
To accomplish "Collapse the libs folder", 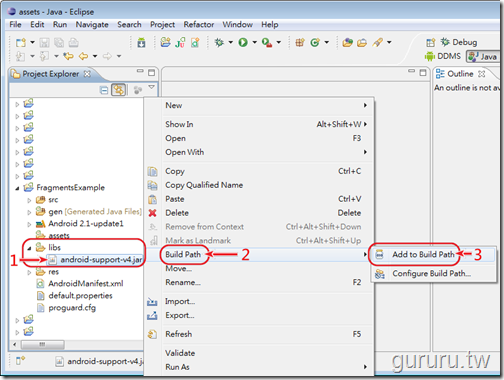I will pos(29,248).
